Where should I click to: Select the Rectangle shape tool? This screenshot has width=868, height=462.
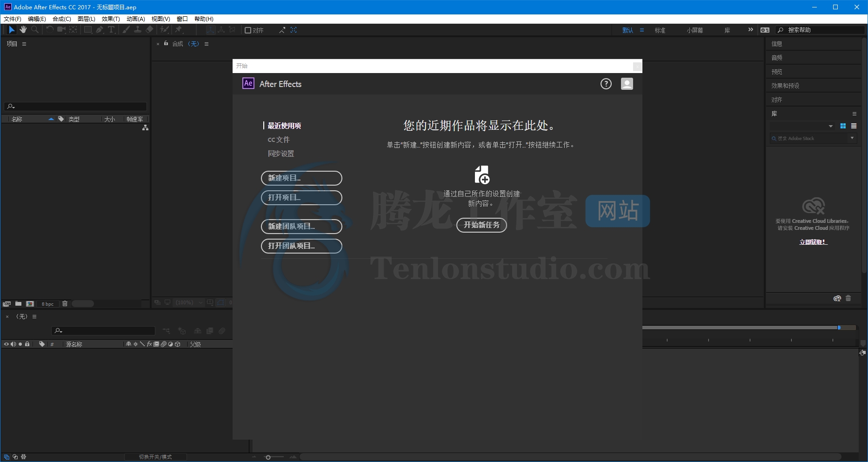[87, 30]
